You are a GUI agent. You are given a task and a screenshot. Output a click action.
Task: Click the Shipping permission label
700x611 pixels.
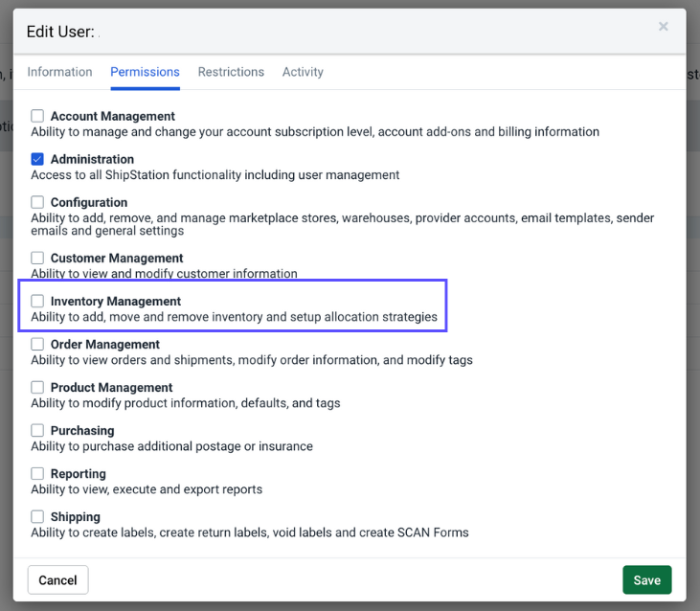click(x=75, y=517)
